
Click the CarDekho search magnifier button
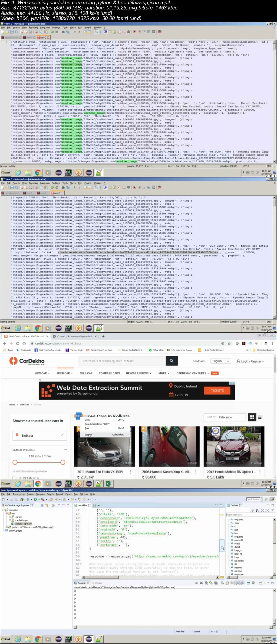click(x=172, y=361)
